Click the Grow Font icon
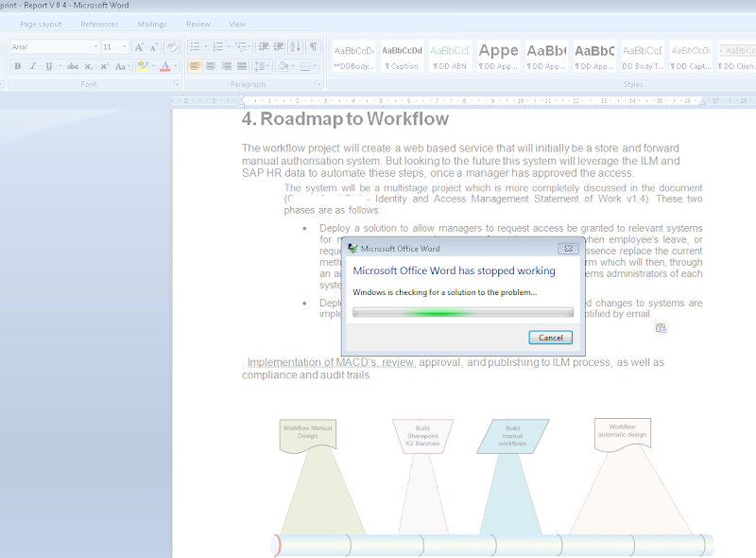 (139, 46)
